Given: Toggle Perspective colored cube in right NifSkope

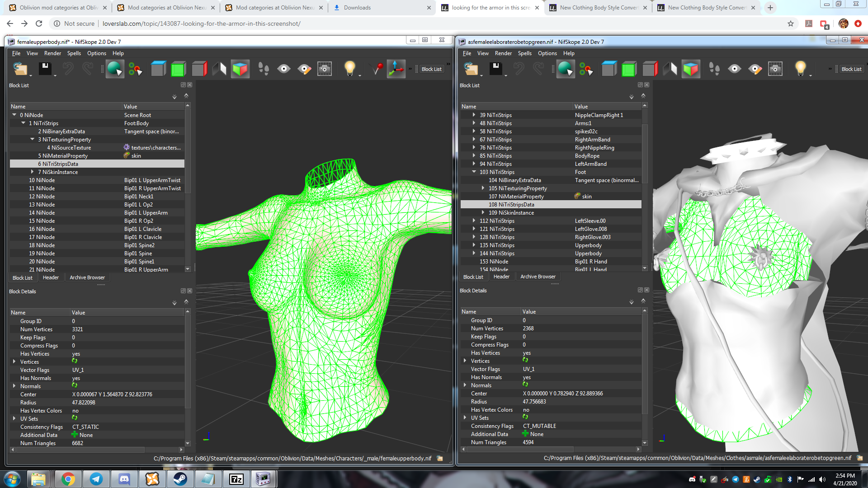Looking at the screenshot, I should tap(691, 69).
